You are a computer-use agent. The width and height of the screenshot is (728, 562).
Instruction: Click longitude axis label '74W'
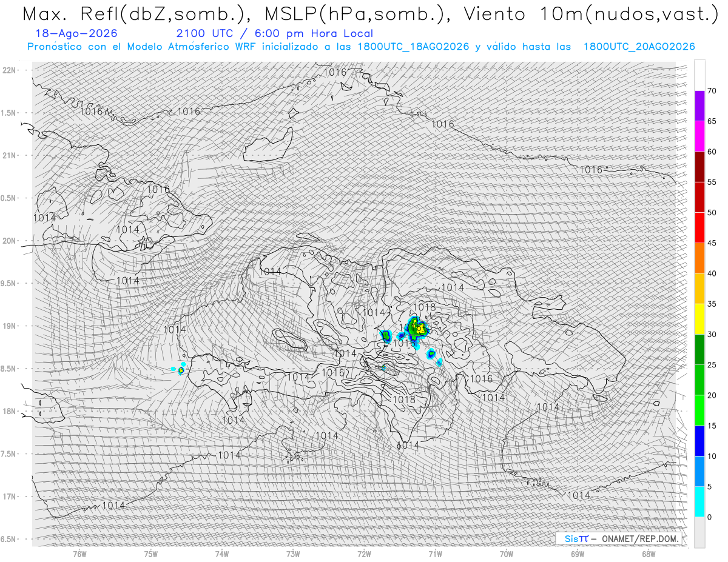coord(222,554)
